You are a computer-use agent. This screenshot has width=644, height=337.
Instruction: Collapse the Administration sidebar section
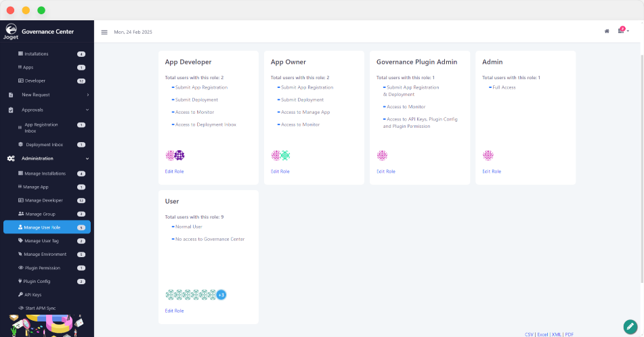tap(47, 158)
